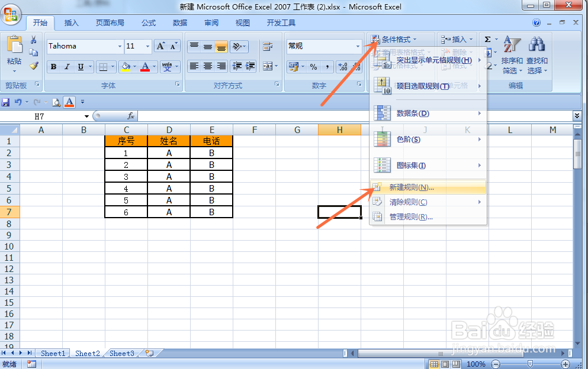The width and height of the screenshot is (588, 369).
Task: Open the Sheet1 worksheet tab
Action: (53, 353)
